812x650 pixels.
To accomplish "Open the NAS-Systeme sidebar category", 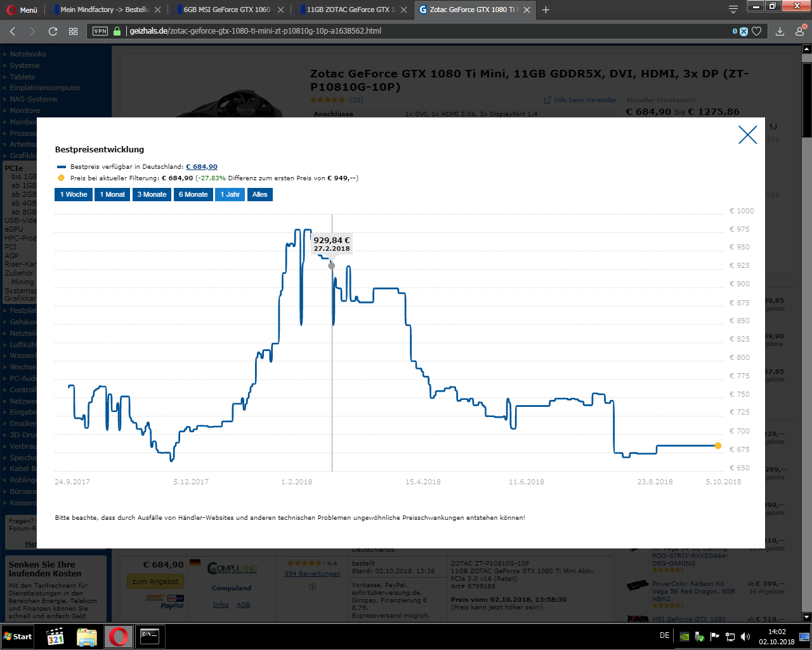I will coord(34,99).
